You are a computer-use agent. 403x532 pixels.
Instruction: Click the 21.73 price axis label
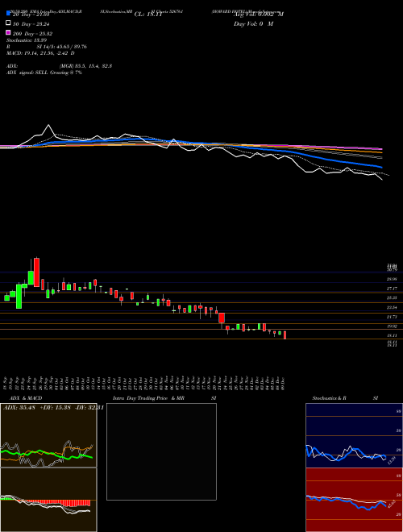coord(392,317)
